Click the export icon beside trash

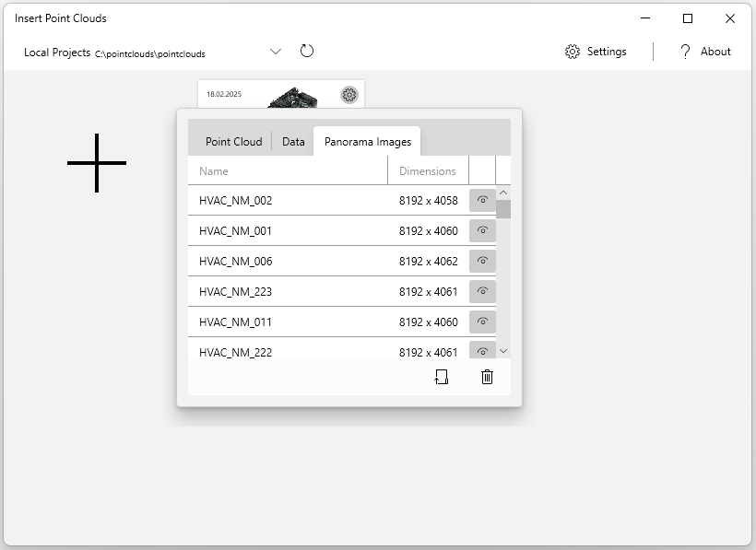click(x=442, y=377)
